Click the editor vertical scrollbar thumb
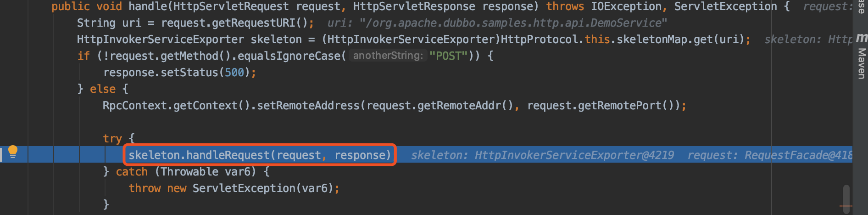Image resolution: width=868 pixels, height=215 pixels. point(846,198)
